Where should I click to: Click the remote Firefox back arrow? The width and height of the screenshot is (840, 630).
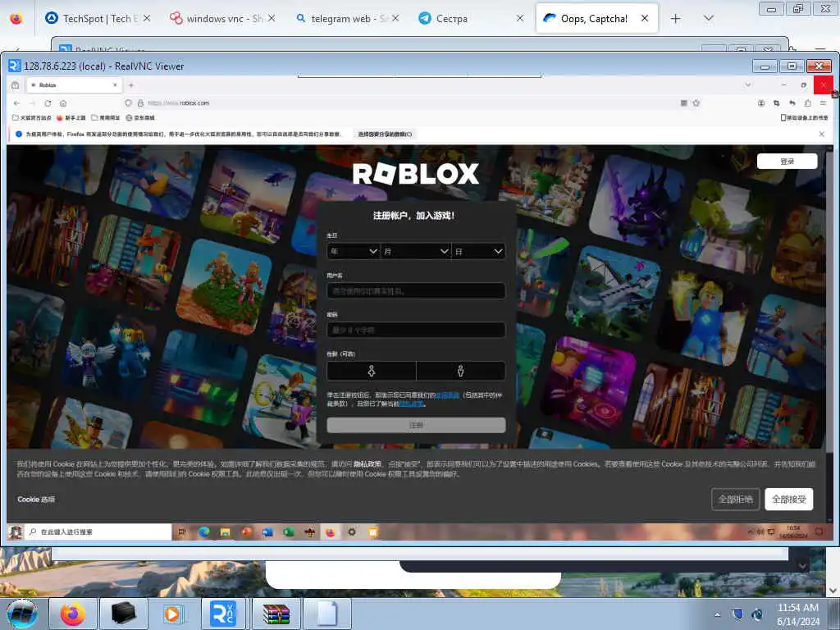(x=16, y=103)
